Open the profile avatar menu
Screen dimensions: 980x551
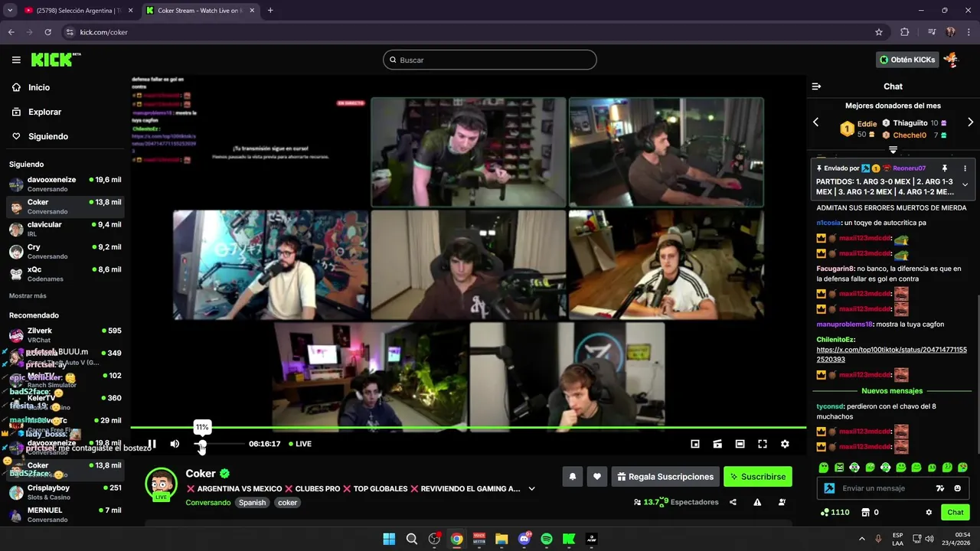(x=952, y=60)
